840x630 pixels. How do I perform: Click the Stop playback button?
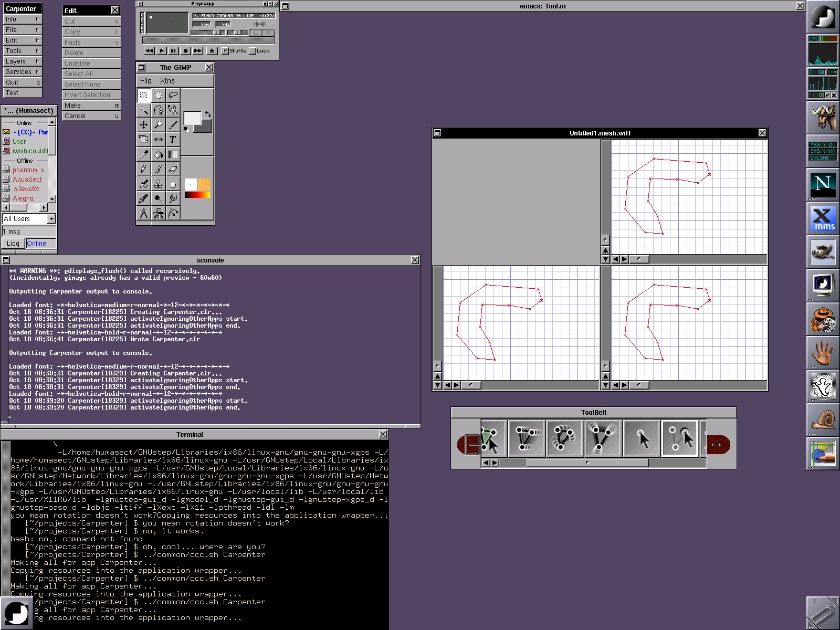185,51
